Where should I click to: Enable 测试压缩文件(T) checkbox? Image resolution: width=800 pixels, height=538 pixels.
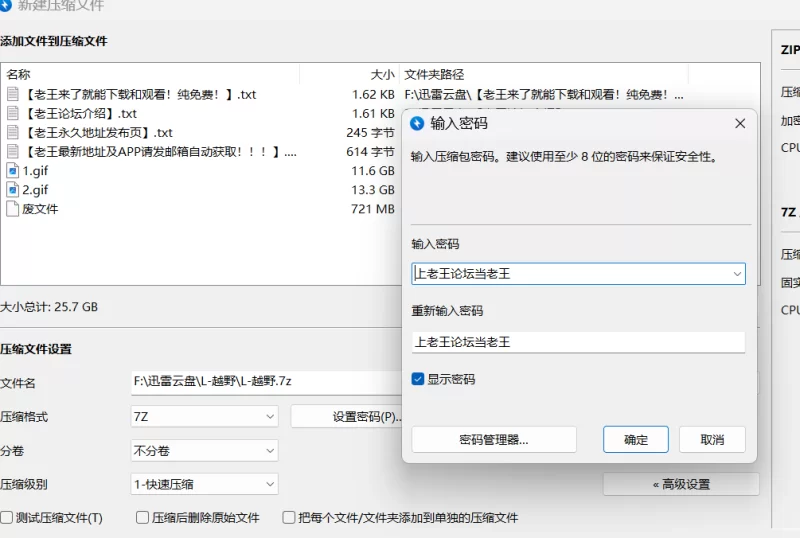7,518
